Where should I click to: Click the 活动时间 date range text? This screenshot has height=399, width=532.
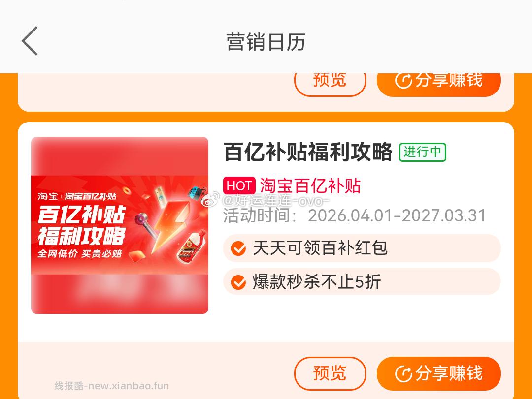point(355,216)
